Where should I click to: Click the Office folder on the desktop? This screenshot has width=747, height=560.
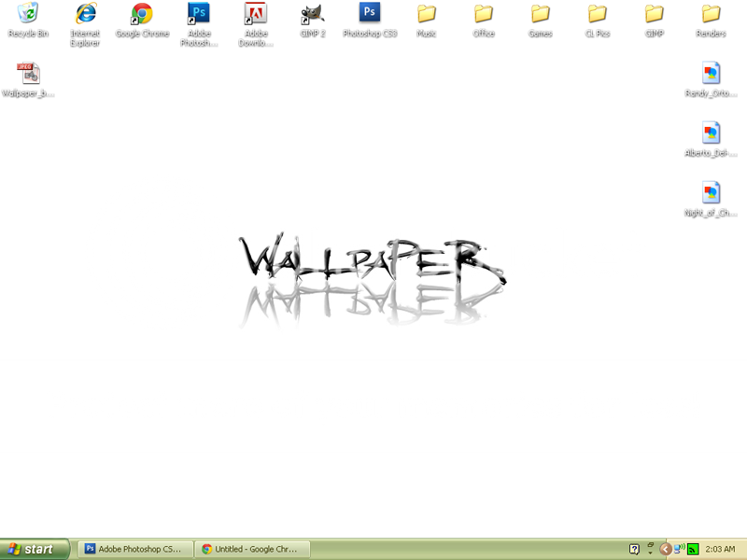[484, 14]
